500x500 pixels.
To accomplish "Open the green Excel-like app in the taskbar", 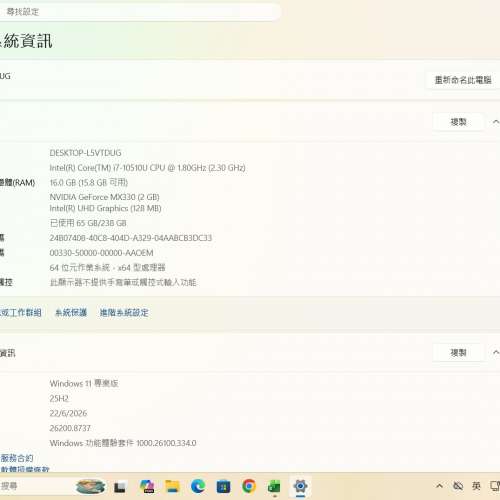I will tap(274, 487).
